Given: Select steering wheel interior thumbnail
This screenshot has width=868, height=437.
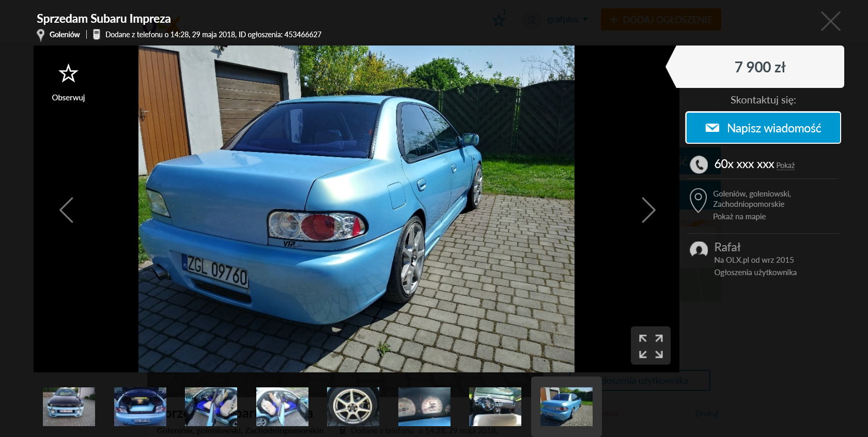Looking at the screenshot, I should pyautogui.click(x=495, y=406).
